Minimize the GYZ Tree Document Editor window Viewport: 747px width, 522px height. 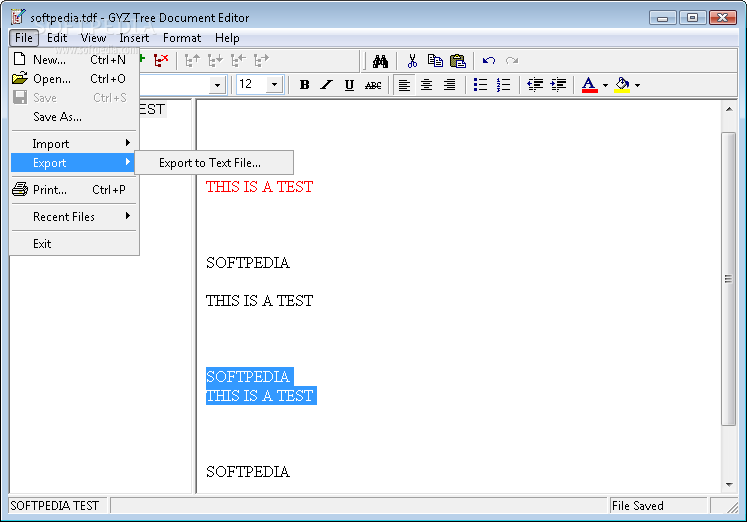[662, 18]
